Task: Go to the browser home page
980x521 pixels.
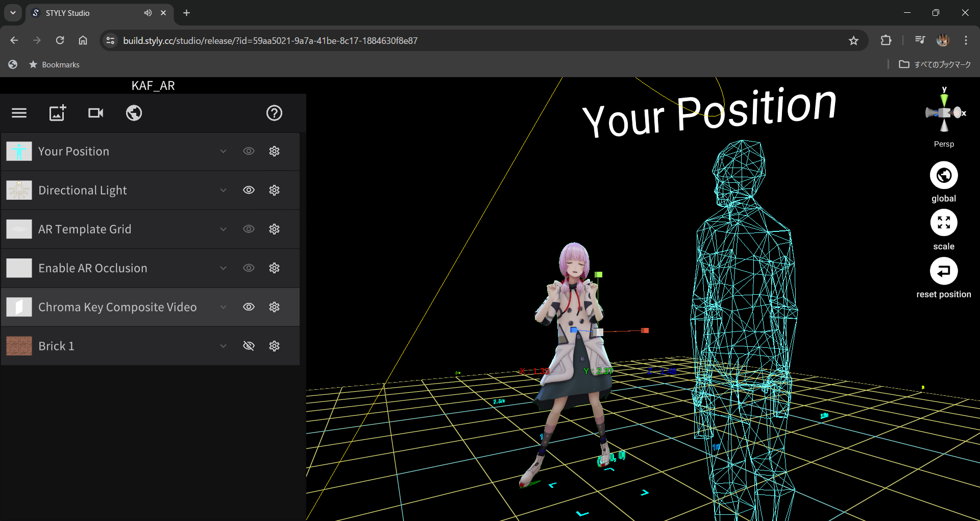Action: (83, 40)
